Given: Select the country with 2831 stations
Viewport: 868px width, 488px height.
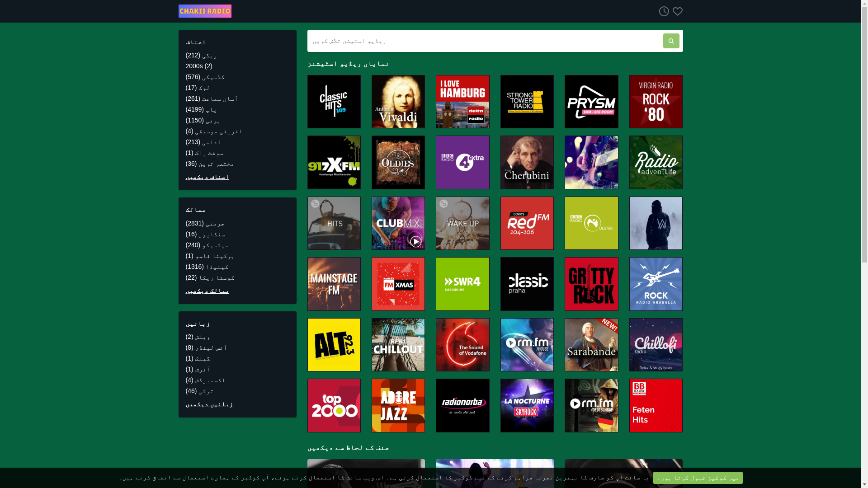Looking at the screenshot, I should [205, 223].
